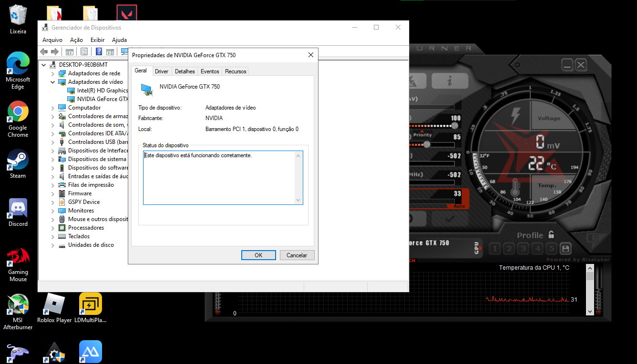
Task: Toggle the show/hide console tree toolbar icon
Action: click(70, 51)
